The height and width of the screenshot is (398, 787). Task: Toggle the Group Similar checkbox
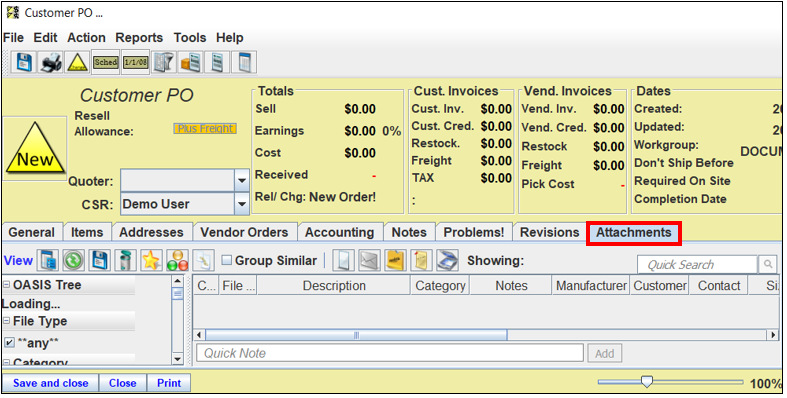227,260
